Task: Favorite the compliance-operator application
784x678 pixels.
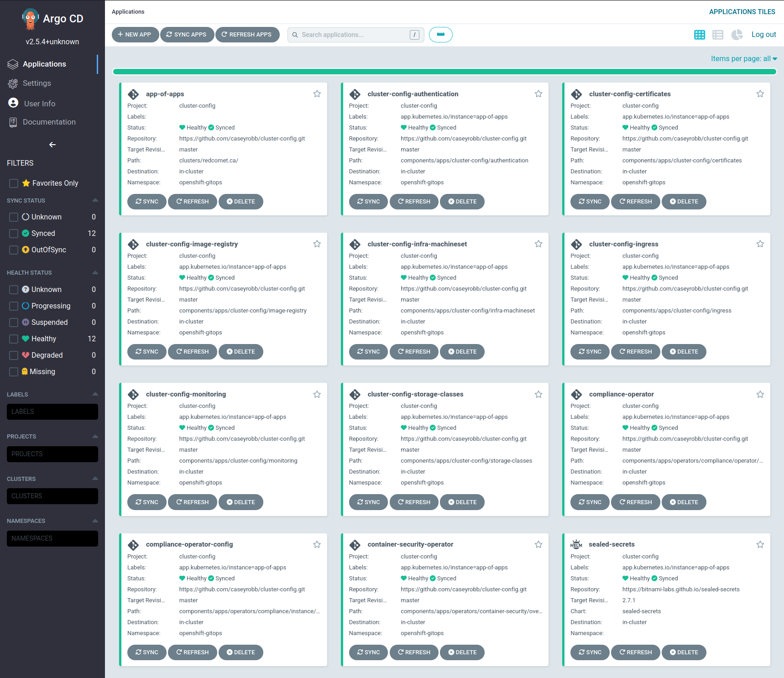Action: [760, 394]
